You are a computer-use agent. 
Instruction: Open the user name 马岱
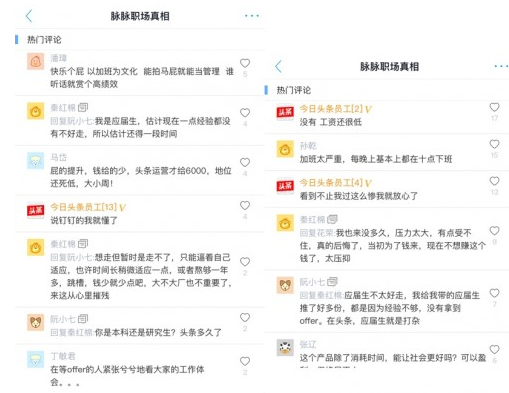pyautogui.click(x=59, y=157)
